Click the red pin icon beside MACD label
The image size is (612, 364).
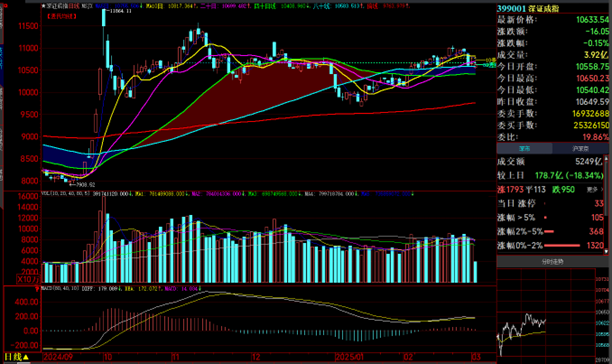pos(37,289)
